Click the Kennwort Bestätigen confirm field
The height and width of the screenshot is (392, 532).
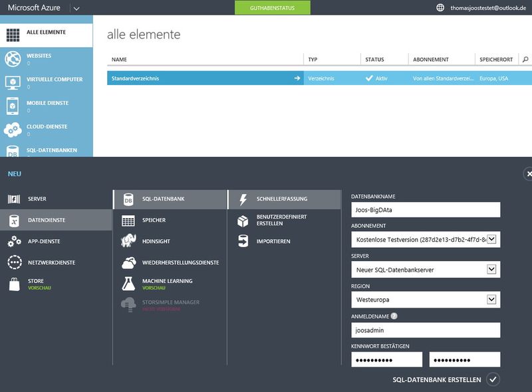pos(464,359)
